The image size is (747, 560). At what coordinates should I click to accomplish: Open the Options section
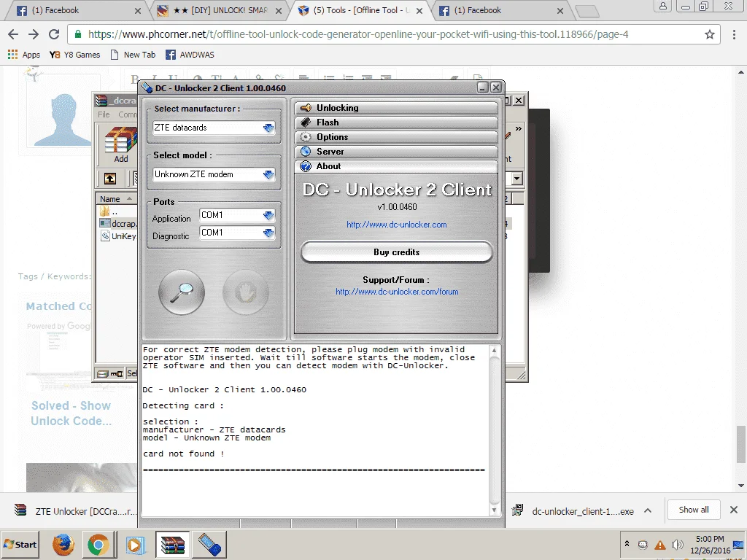click(396, 137)
